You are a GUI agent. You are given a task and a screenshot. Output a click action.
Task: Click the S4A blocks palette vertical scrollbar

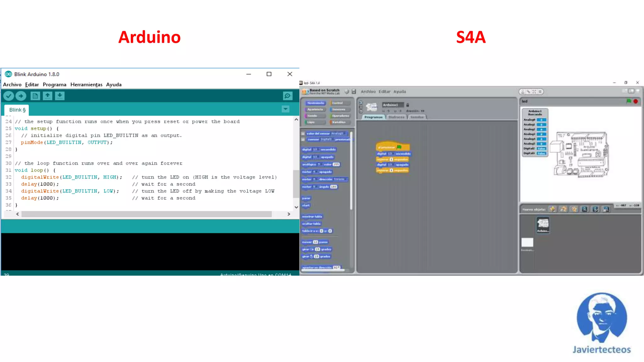351,171
